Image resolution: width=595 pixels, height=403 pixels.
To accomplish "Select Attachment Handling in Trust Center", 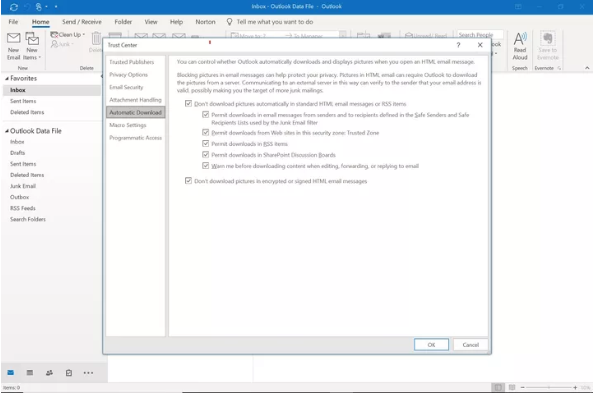I will coord(135,100).
